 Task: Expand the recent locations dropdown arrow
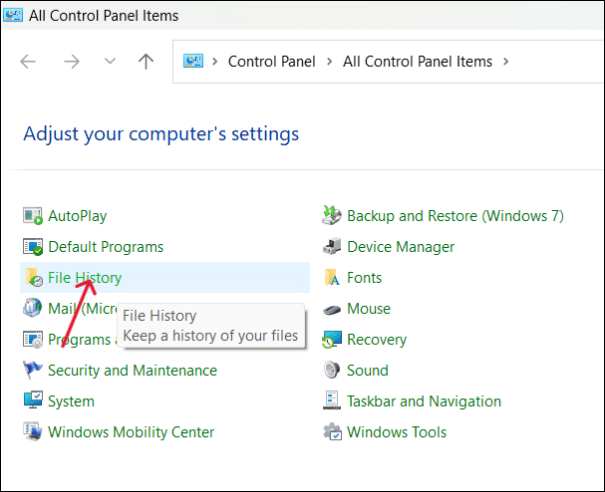(x=110, y=62)
